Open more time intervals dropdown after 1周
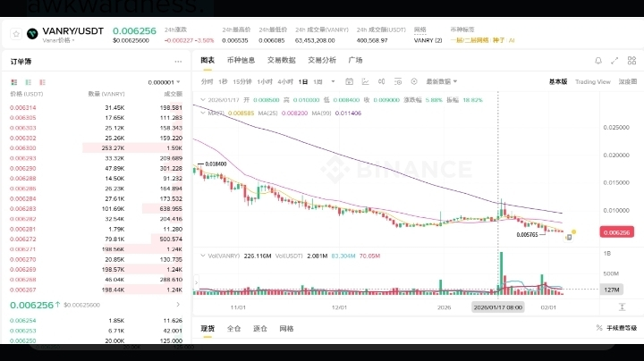Viewport: 644px width, 361px height. pos(333,81)
